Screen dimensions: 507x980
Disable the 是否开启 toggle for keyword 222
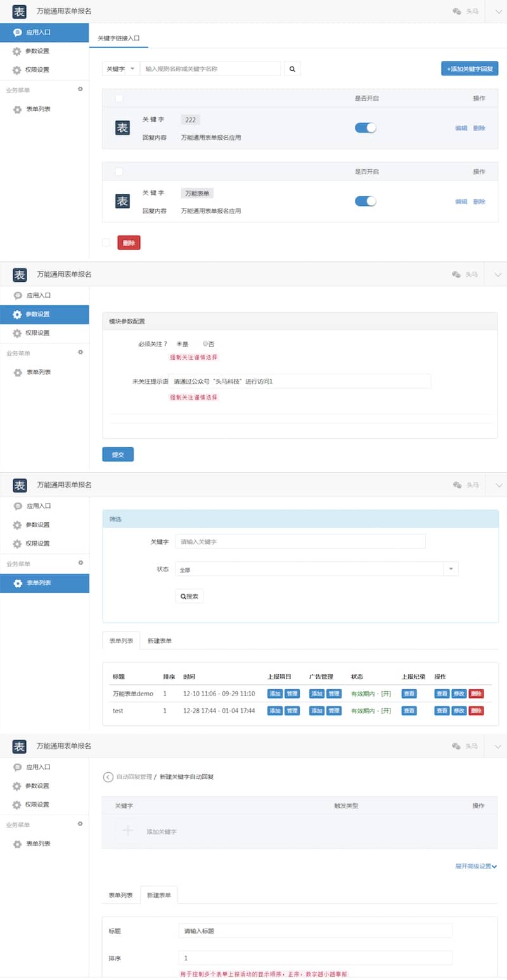[x=366, y=127]
